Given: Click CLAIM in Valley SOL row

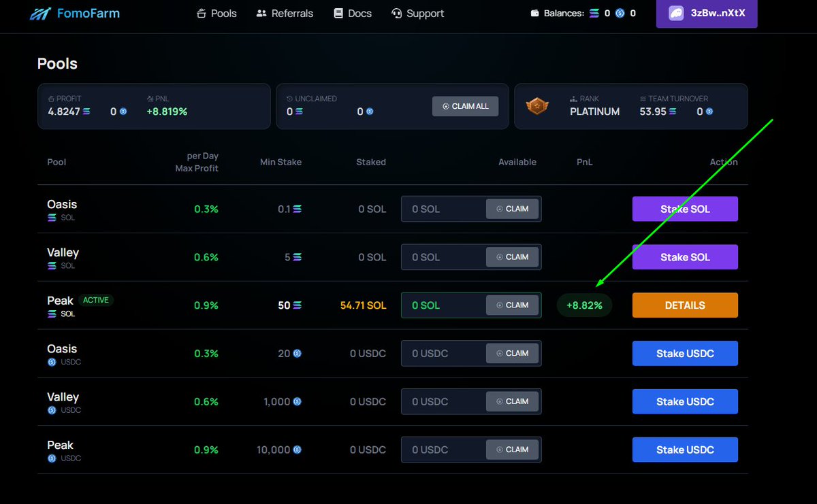Looking at the screenshot, I should [x=513, y=257].
